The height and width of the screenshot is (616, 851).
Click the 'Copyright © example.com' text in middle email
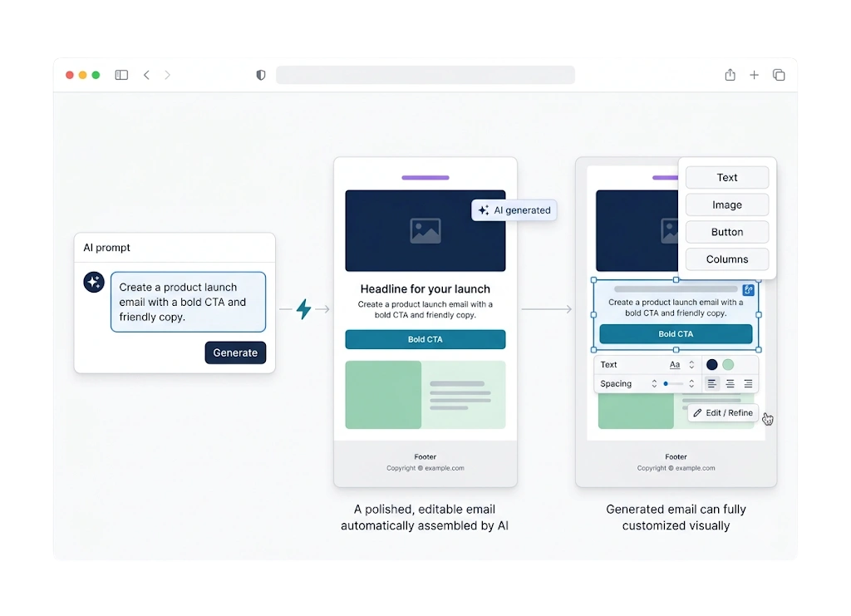click(x=425, y=468)
